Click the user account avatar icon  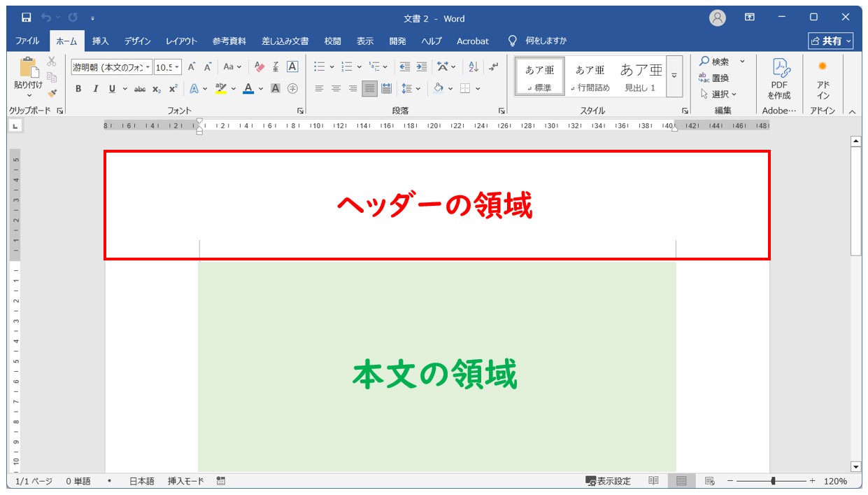coord(717,18)
